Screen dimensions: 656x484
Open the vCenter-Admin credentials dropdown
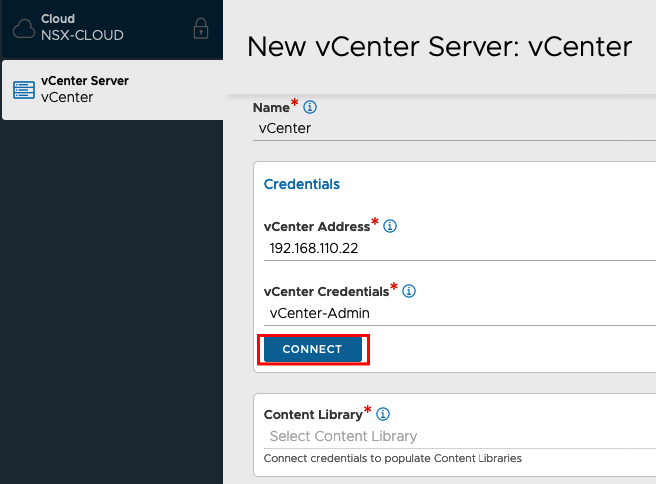click(x=460, y=313)
